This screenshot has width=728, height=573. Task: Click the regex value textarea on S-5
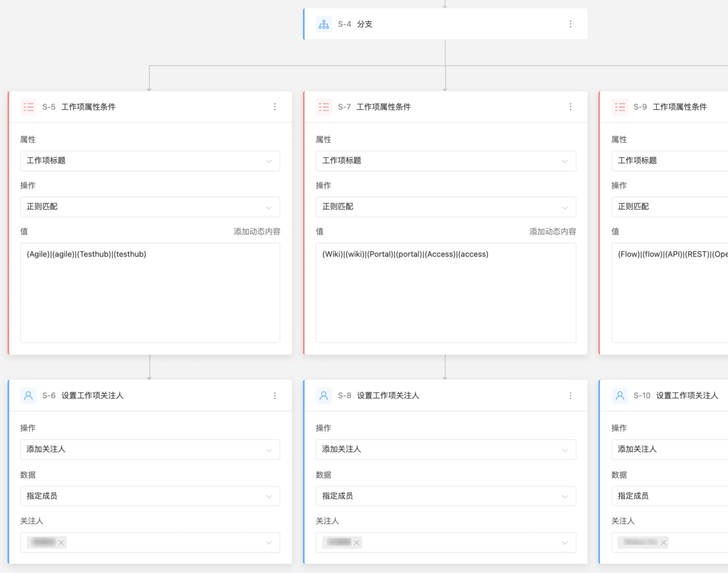pos(149,291)
